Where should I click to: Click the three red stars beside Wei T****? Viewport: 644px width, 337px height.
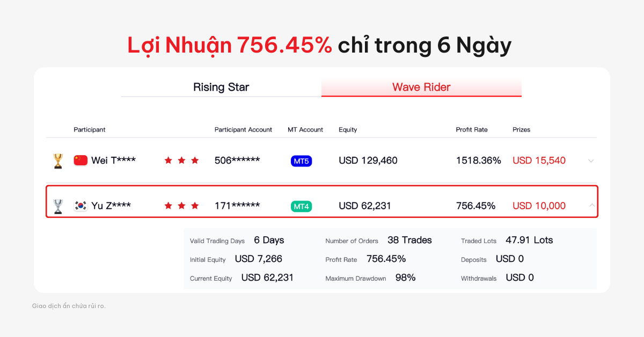[181, 160]
